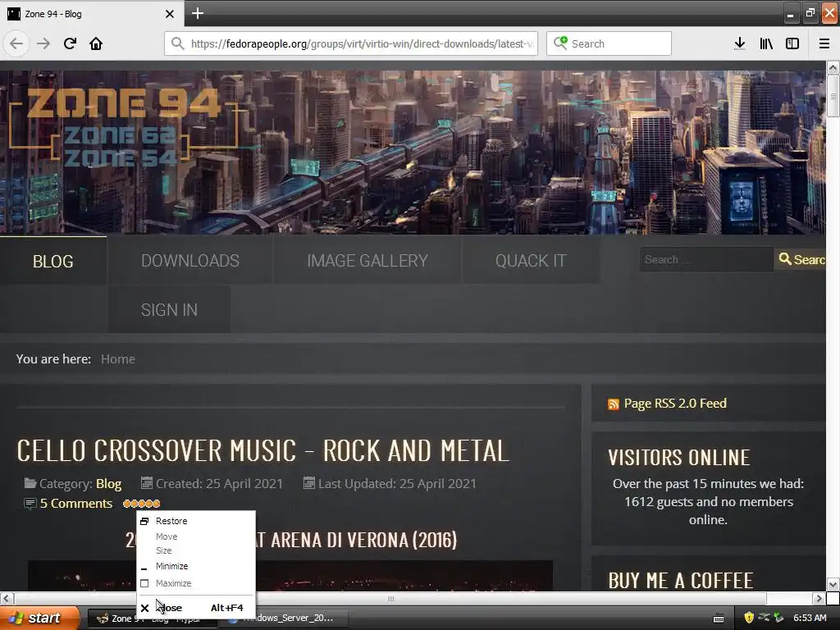Reload the current page

(70, 43)
